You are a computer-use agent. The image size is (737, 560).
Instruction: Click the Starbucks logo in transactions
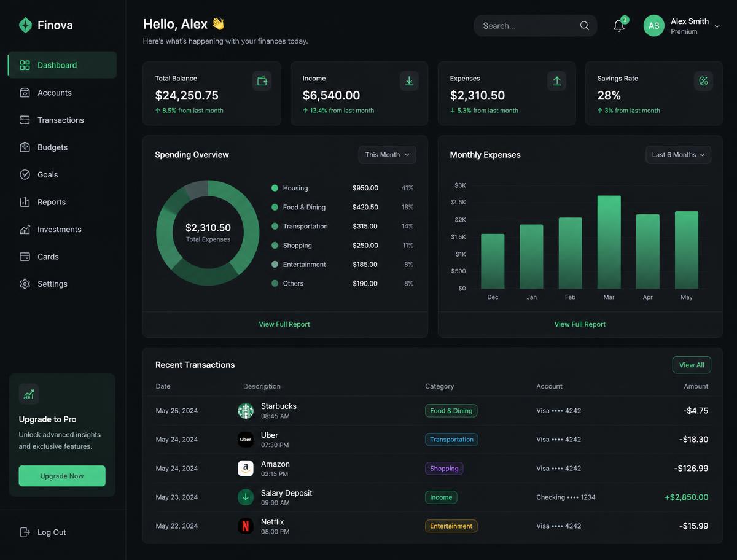click(x=246, y=411)
